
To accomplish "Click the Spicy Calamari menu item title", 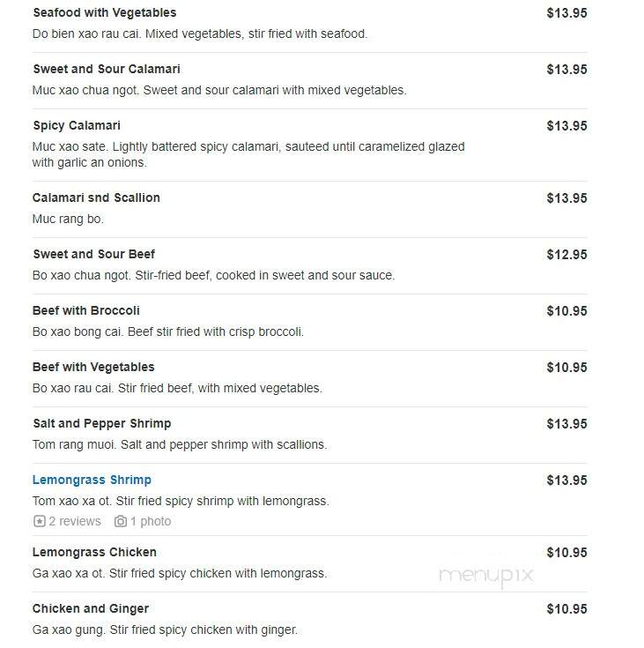I will point(77,125).
